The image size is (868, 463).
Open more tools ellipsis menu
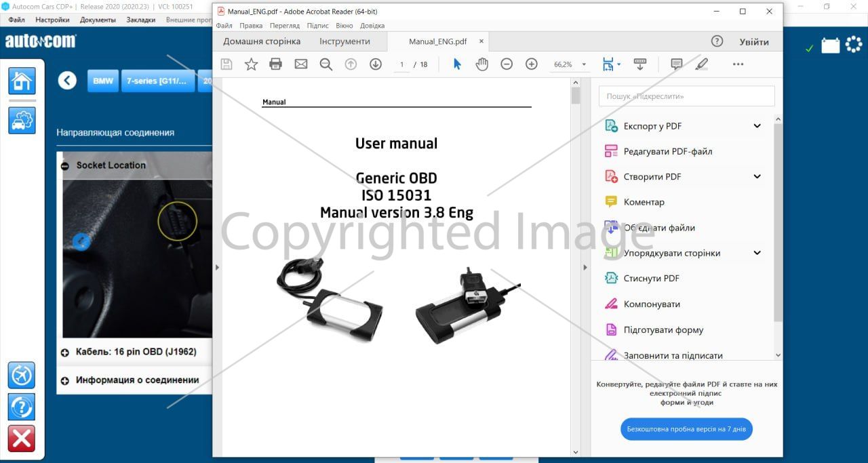(738, 64)
